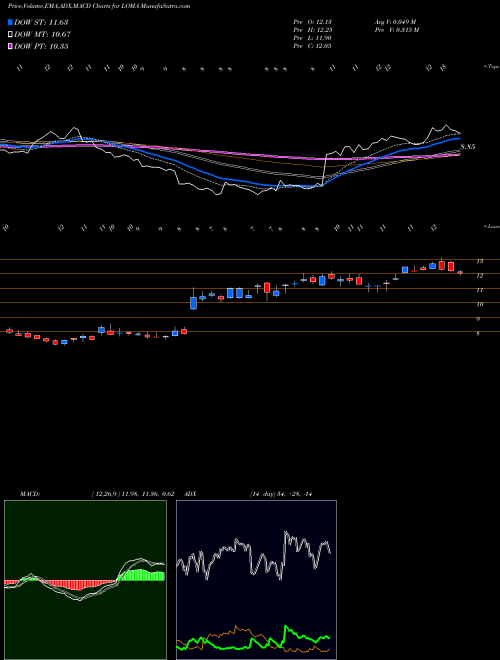The height and width of the screenshot is (660, 500).
Task: Click the 'Pre O: 12.13' open value
Action: pyautogui.click(x=313, y=22)
